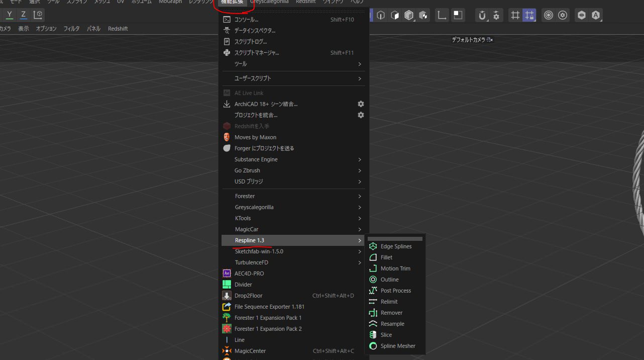Screen dimensions: 644x360
Task: Open the viewport Redshift menu
Action: pyautogui.click(x=118, y=29)
